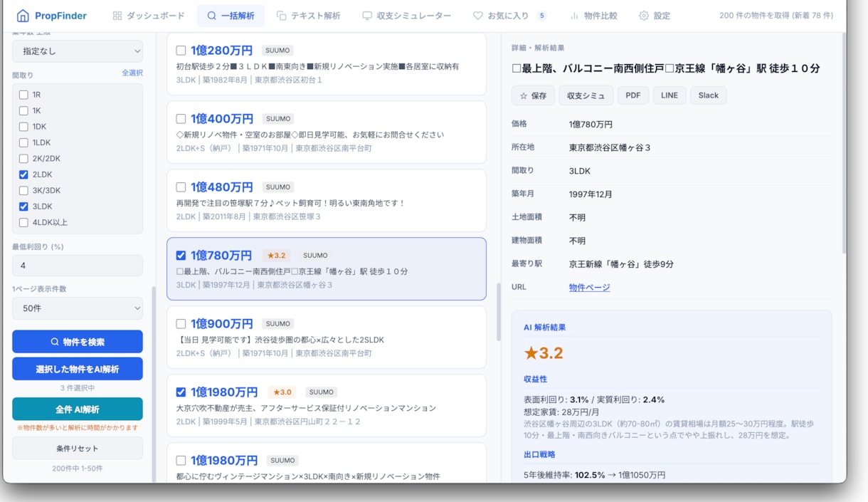The height and width of the screenshot is (502, 868).
Task: Click the 物件を検索 button
Action: click(x=78, y=342)
